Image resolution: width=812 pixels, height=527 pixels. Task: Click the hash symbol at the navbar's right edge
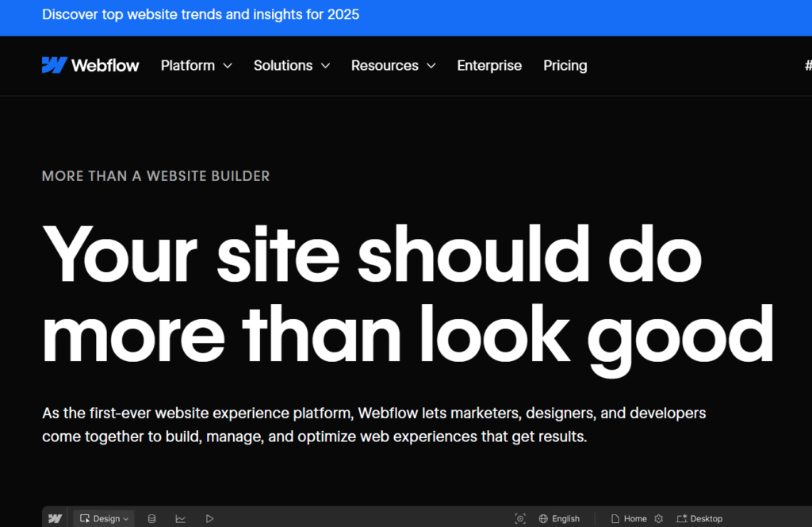(x=808, y=65)
